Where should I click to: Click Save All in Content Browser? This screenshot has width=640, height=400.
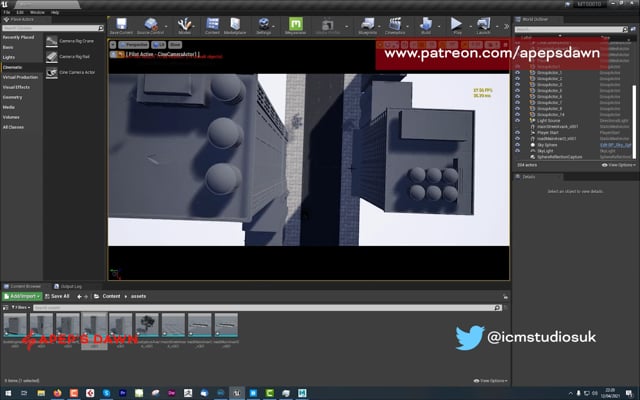click(57, 296)
